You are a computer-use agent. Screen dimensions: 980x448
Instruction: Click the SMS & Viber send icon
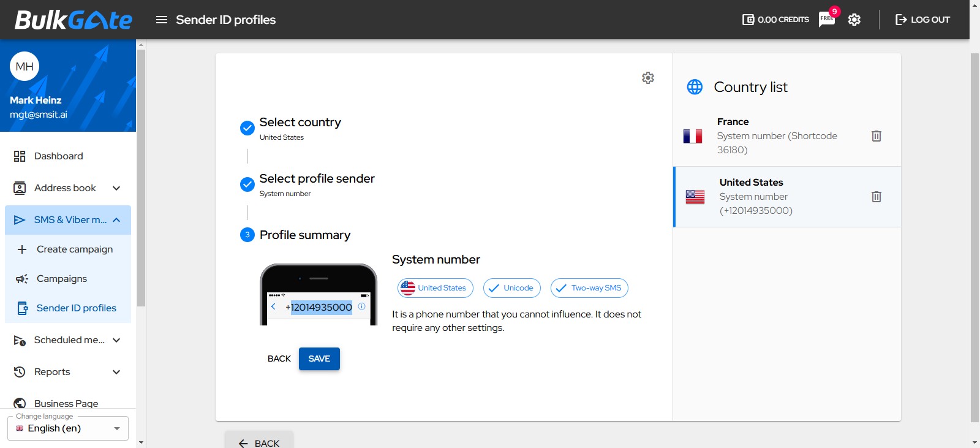click(x=20, y=220)
